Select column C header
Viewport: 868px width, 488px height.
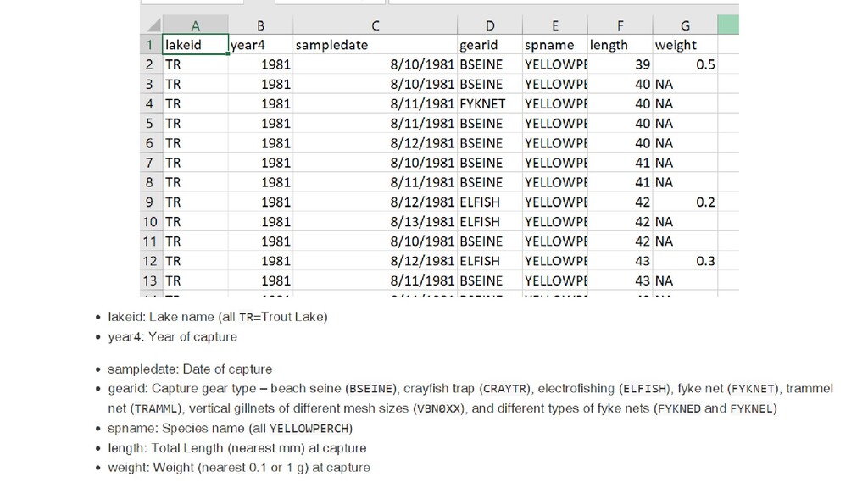click(x=376, y=25)
